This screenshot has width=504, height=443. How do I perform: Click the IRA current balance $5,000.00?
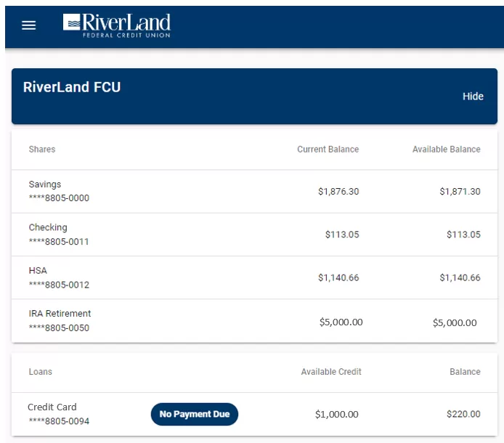click(341, 322)
